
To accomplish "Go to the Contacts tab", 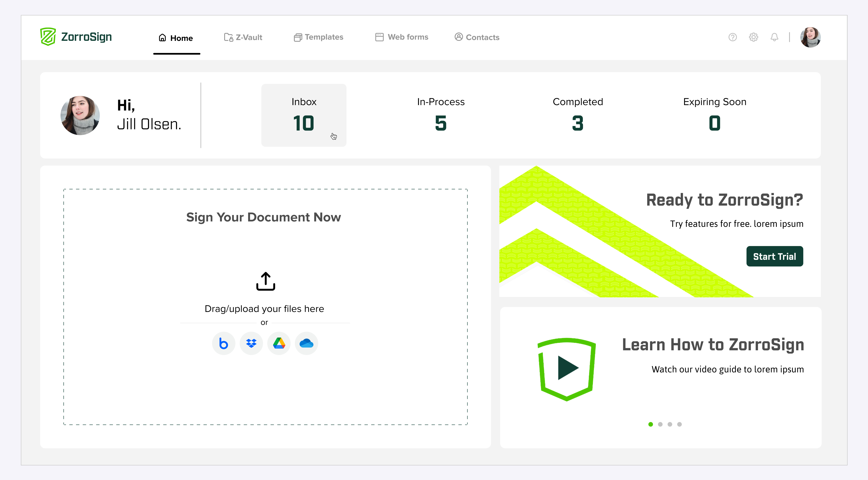I will pyautogui.click(x=477, y=37).
